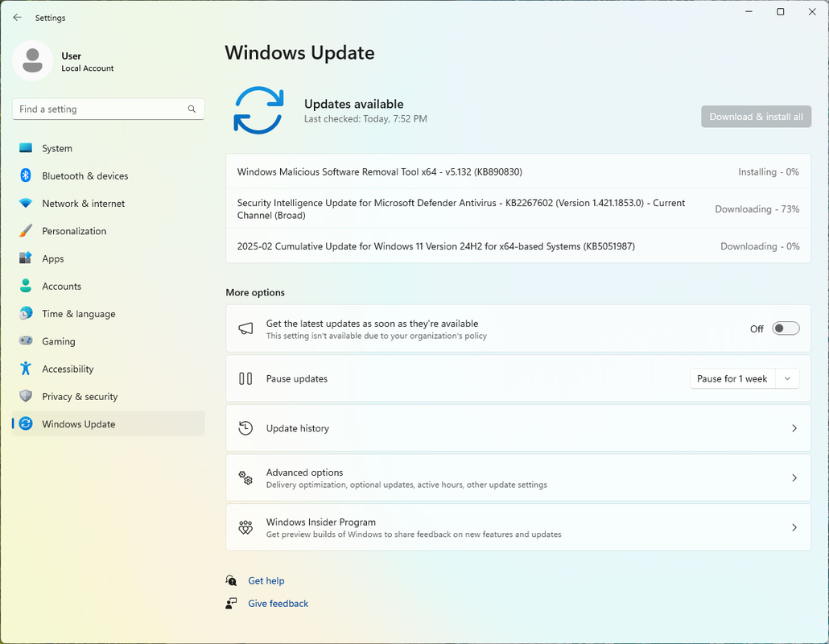Viewport: 829px width, 644px height.
Task: Click Pause for 1 week button
Action: 732,378
